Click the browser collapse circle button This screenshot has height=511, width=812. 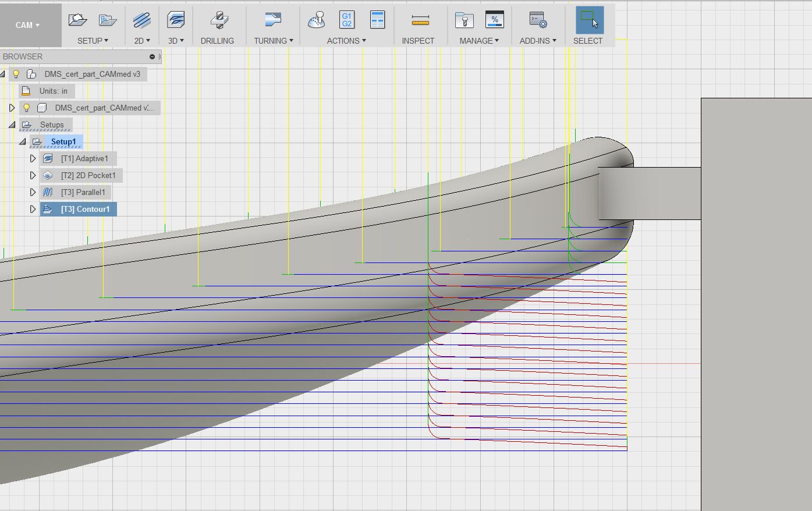point(151,57)
